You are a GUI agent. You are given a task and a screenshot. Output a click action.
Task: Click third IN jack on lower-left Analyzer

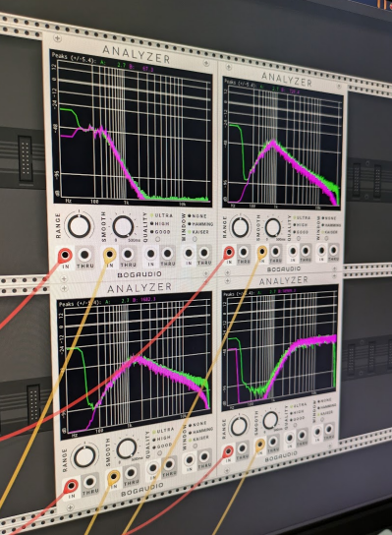pos(153,468)
